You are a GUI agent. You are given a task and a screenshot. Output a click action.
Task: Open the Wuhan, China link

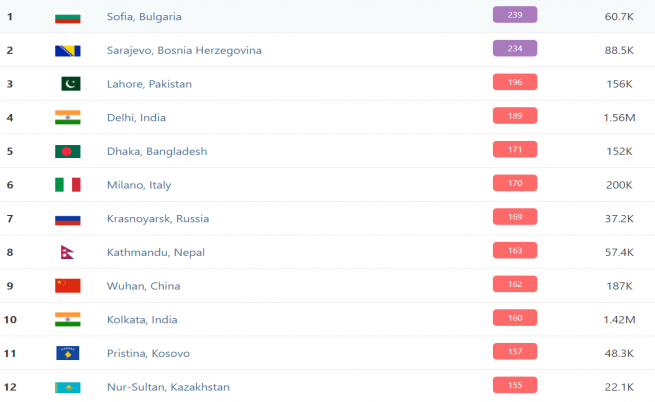click(x=143, y=286)
